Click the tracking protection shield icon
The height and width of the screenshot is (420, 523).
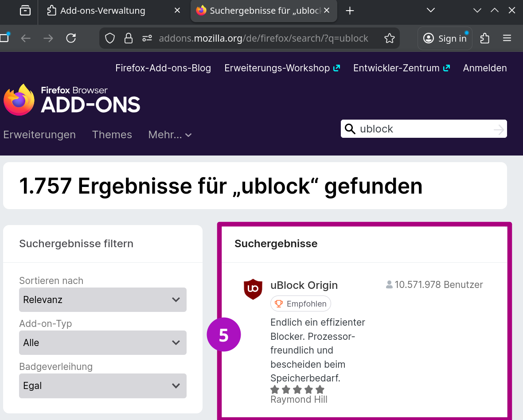click(109, 38)
